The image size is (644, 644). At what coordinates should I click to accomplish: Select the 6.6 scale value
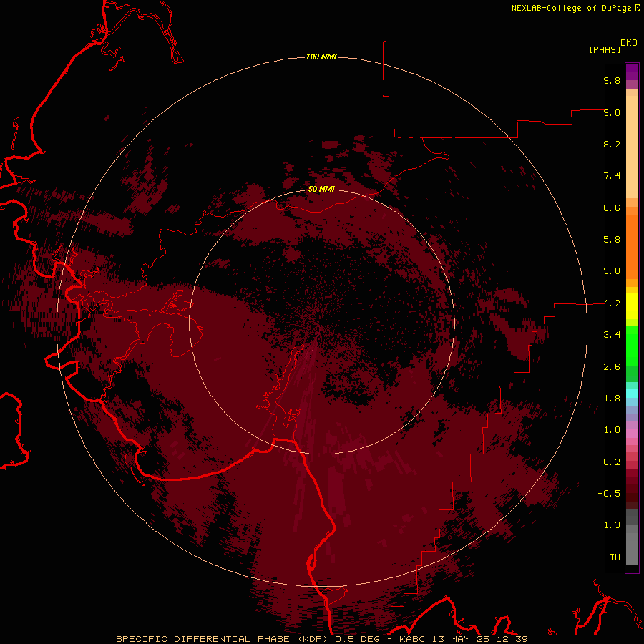coord(612,208)
